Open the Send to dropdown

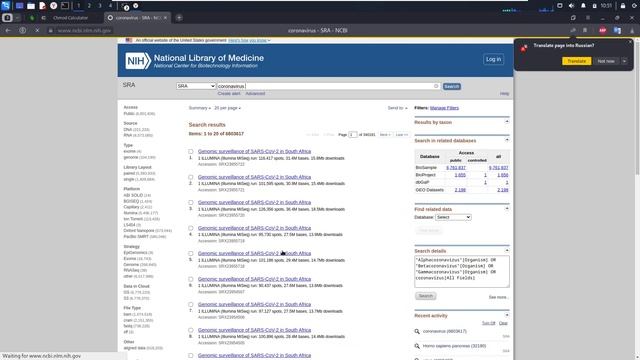point(397,108)
